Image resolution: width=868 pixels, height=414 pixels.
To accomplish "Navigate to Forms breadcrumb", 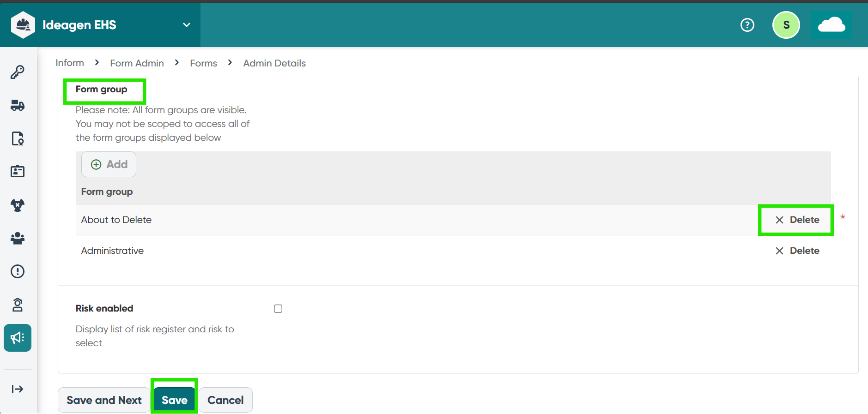I will [203, 63].
